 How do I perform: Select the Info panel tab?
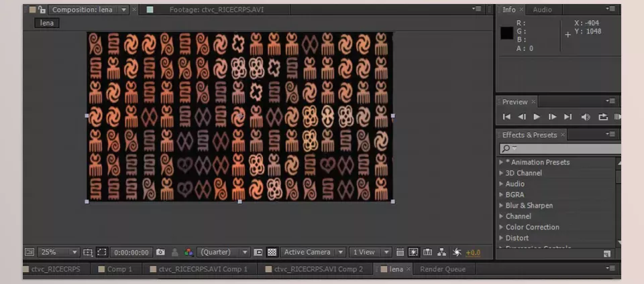(509, 10)
